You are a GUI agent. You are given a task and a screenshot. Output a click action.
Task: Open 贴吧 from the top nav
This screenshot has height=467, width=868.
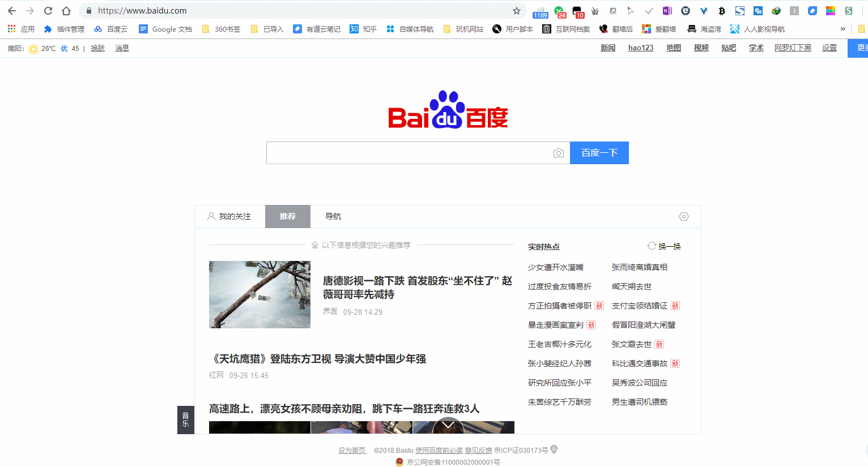[729, 48]
